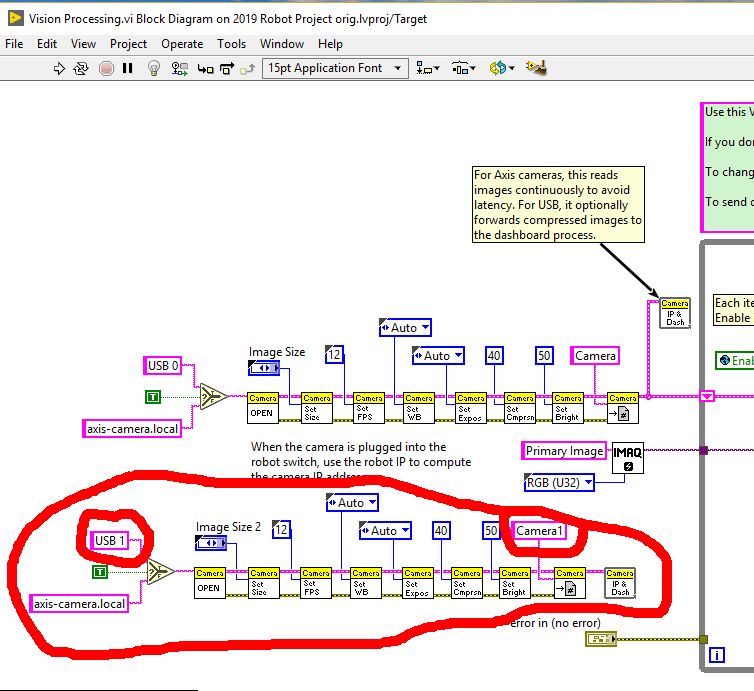The image size is (754, 691).
Task: Click the upper Select function node
Action: click(213, 396)
